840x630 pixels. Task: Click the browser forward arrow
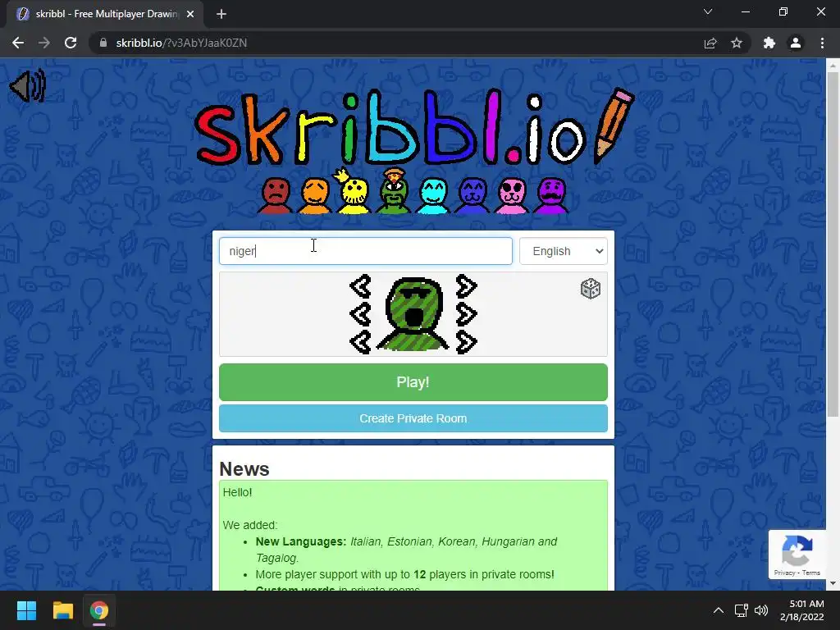click(x=44, y=43)
